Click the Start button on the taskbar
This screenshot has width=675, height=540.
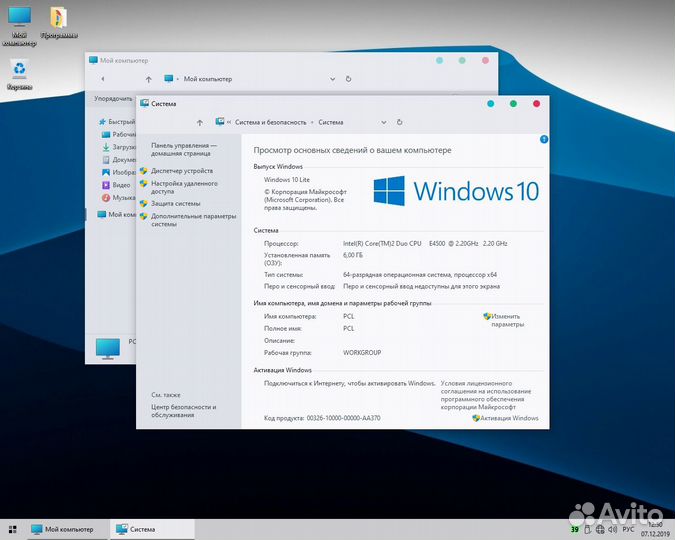tap(12, 529)
